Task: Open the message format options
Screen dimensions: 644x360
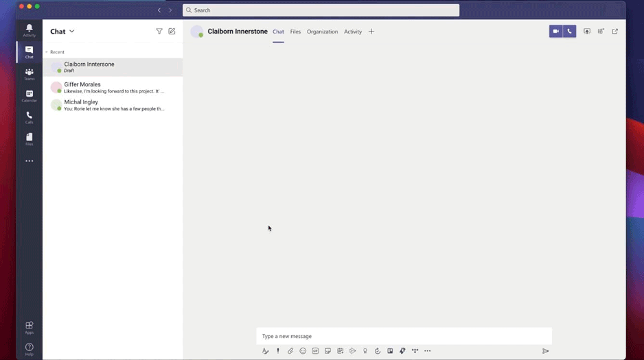Action: coord(265,351)
